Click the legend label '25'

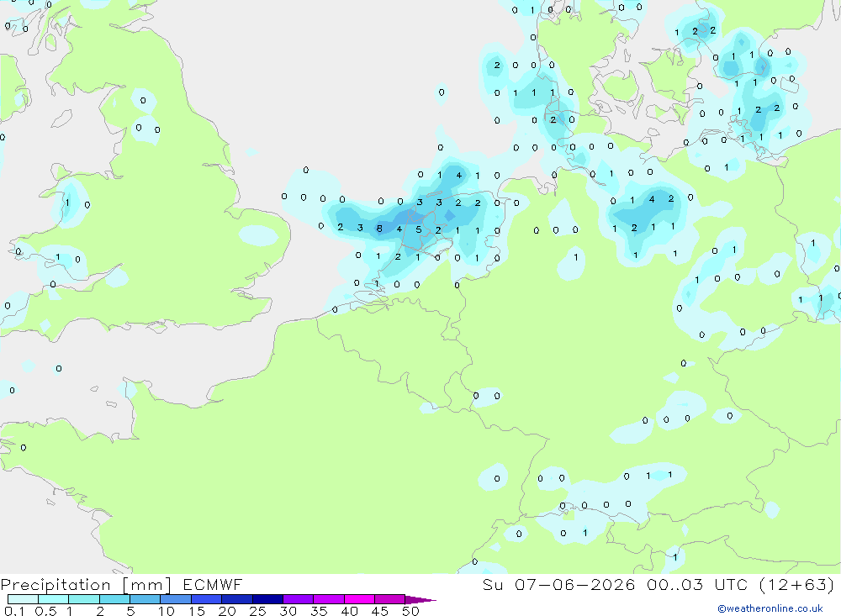257,611
